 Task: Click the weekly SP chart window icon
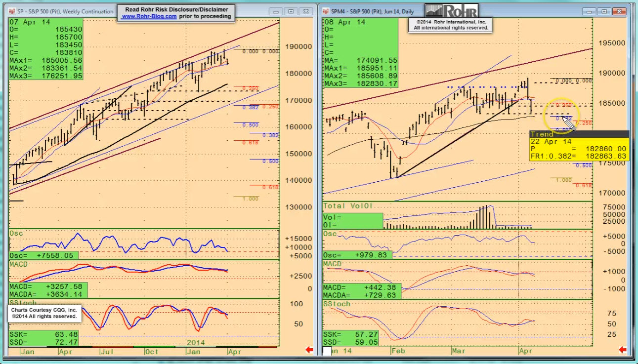point(12,11)
